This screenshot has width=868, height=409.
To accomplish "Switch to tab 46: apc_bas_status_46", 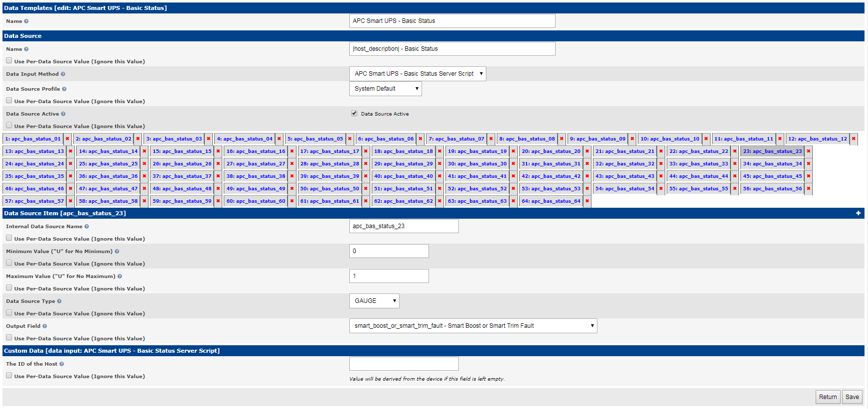I will point(34,189).
